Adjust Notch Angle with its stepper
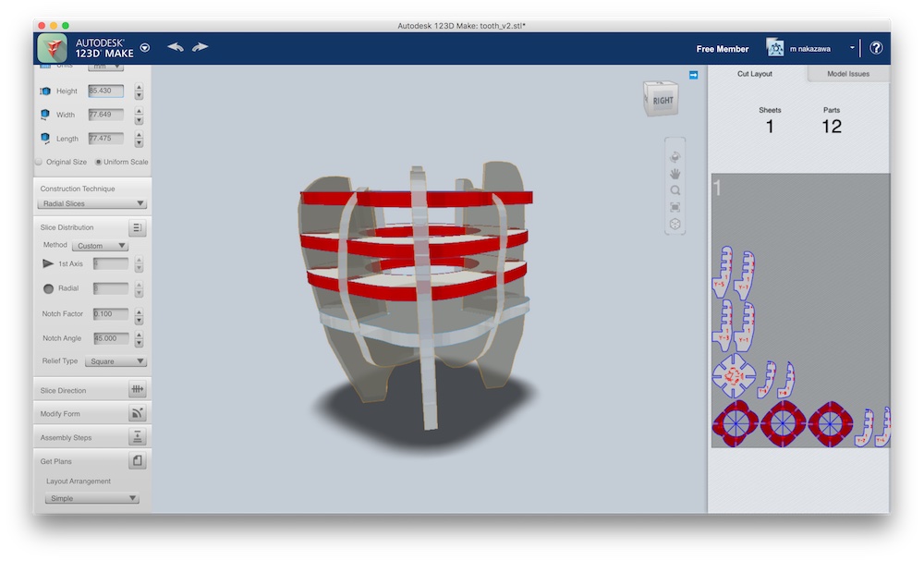This screenshot has height=561, width=924. pyautogui.click(x=140, y=339)
